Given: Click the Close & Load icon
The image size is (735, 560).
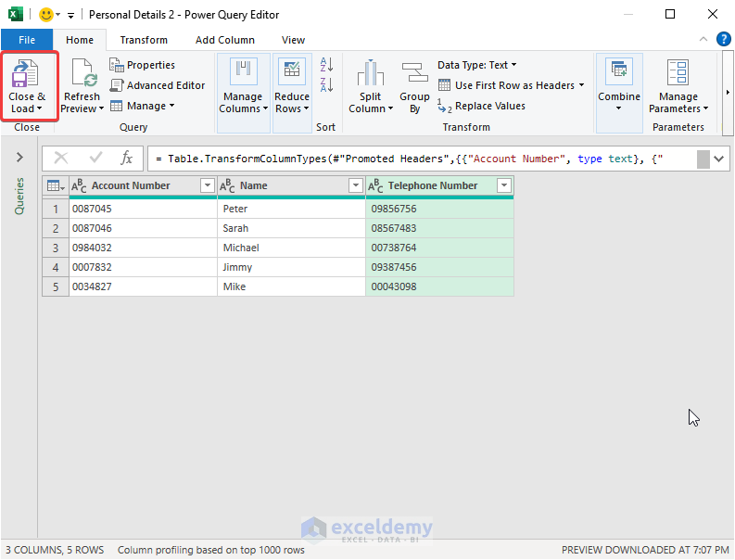Looking at the screenshot, I should click(24, 73).
